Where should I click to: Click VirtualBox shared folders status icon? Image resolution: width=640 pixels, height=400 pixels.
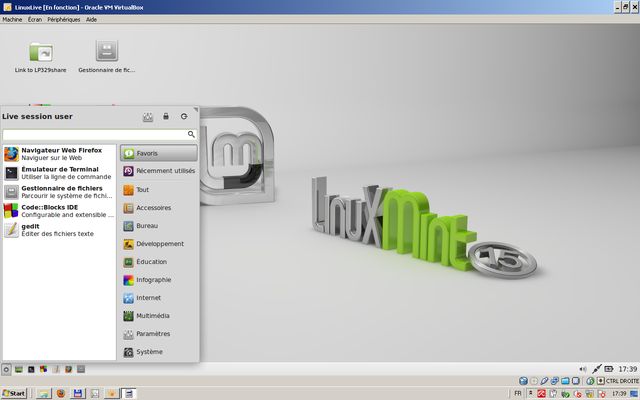(x=565, y=381)
